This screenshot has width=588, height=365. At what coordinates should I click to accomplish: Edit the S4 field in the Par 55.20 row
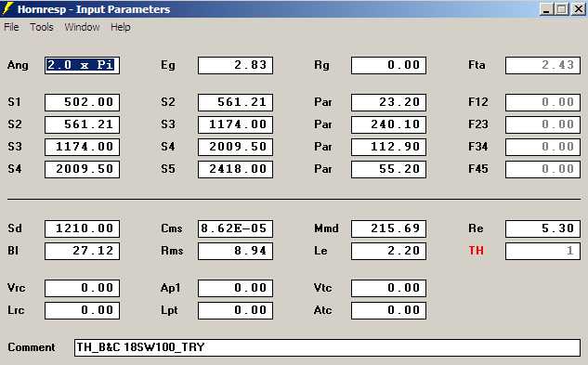click(x=82, y=169)
